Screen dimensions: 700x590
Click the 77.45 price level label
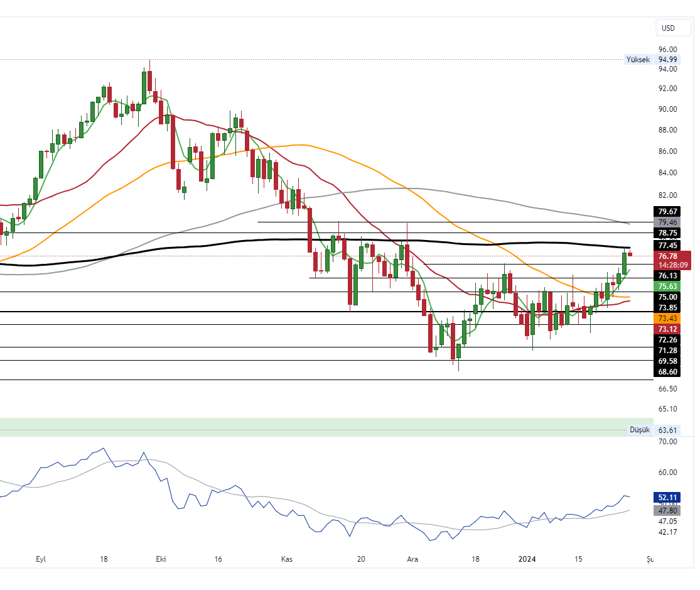point(667,246)
